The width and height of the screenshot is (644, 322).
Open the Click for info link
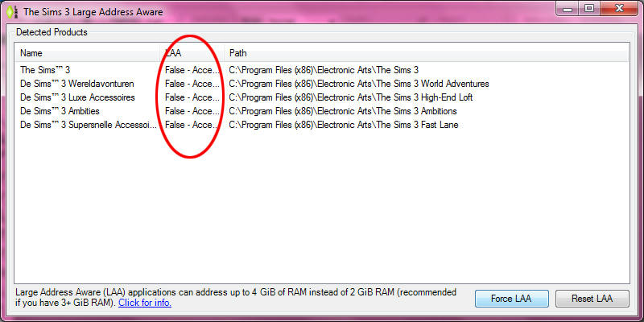click(x=145, y=303)
